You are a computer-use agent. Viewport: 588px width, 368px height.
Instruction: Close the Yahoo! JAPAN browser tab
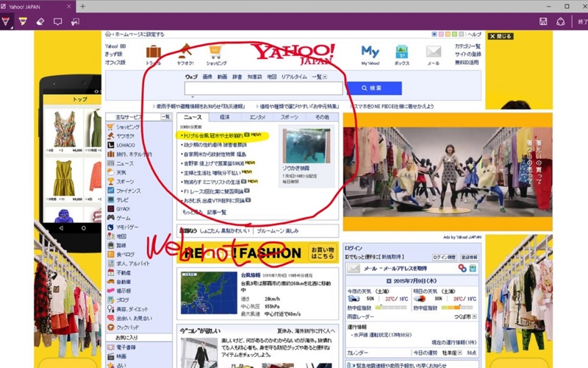68,7
